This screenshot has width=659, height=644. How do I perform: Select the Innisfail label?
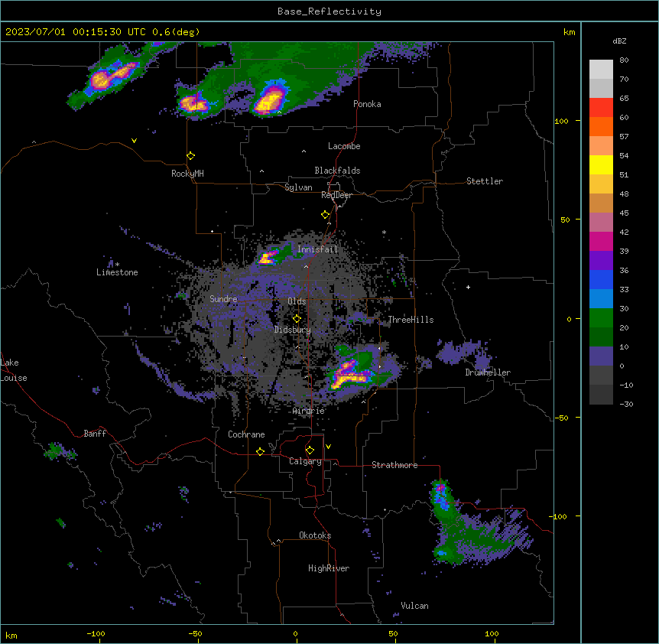317,249
